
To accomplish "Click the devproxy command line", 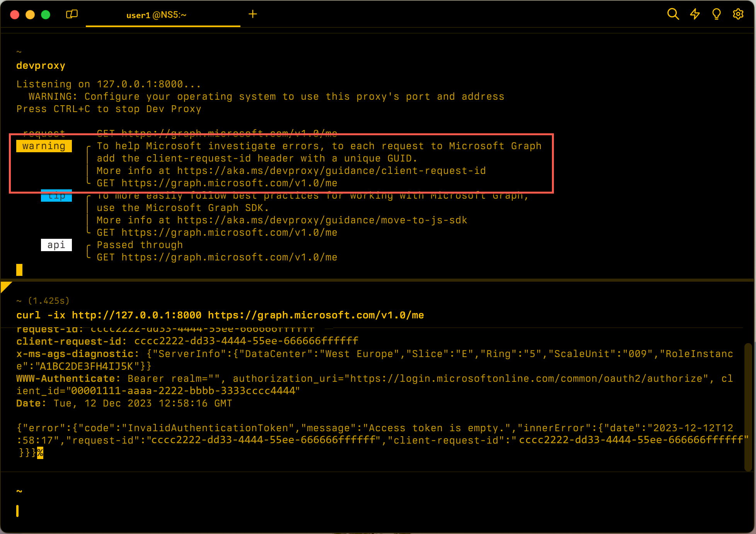I will pyautogui.click(x=41, y=66).
